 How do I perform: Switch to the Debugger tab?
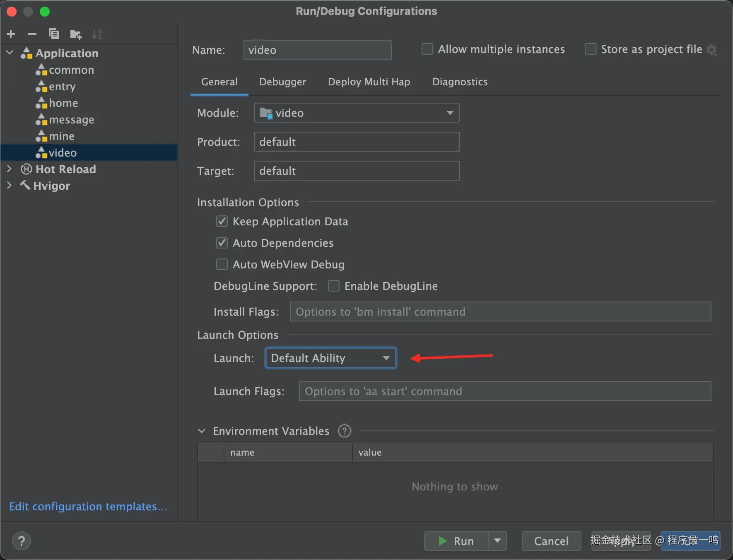[x=283, y=82]
